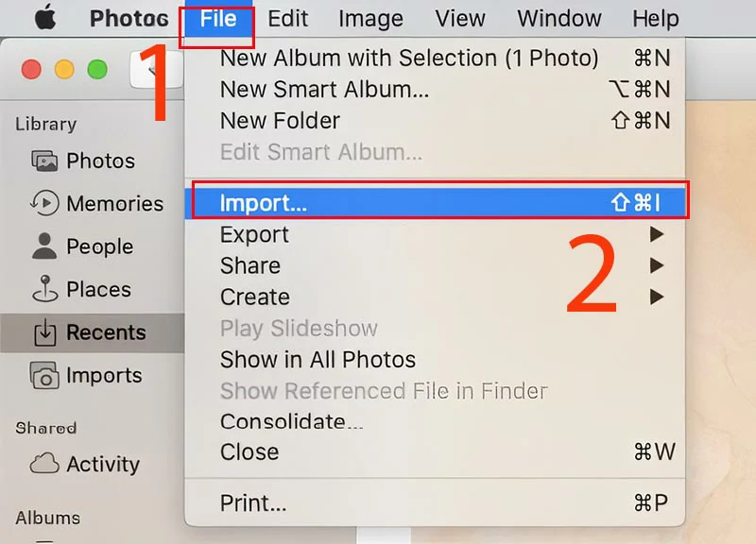
Task: Expand the Create submenu arrow
Action: click(656, 297)
